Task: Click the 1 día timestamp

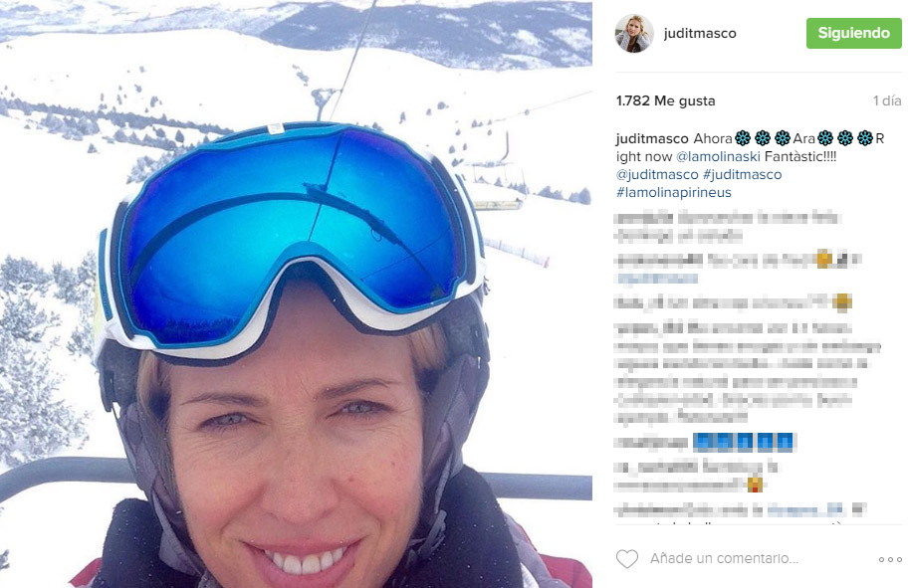Action: [887, 100]
